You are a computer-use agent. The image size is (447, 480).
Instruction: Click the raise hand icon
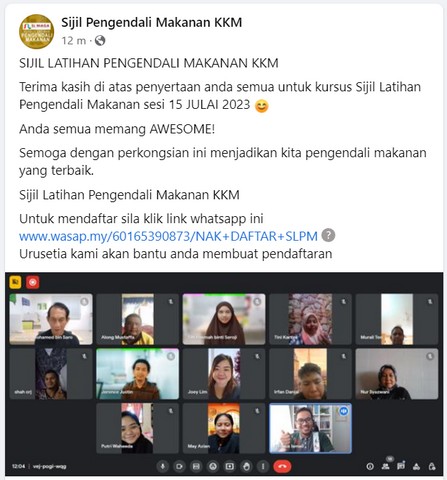point(246,466)
